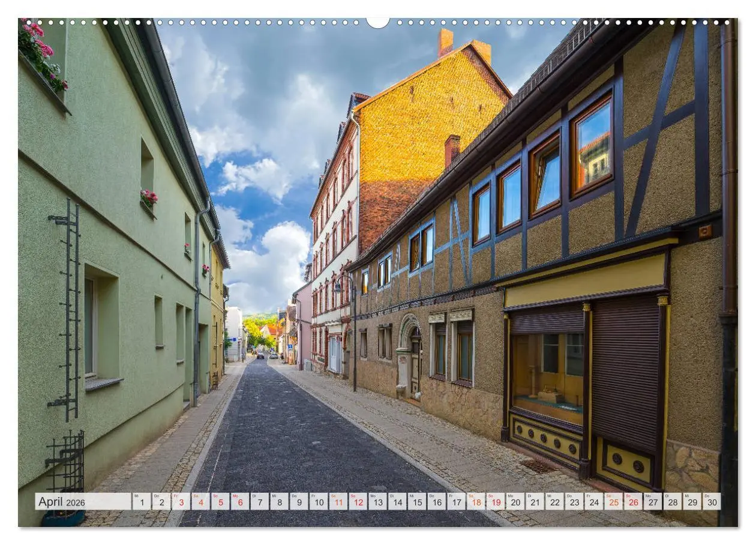Viewport: 756px width, 545px height.
Task: Select day 23 in the date strip
Action: (x=574, y=502)
